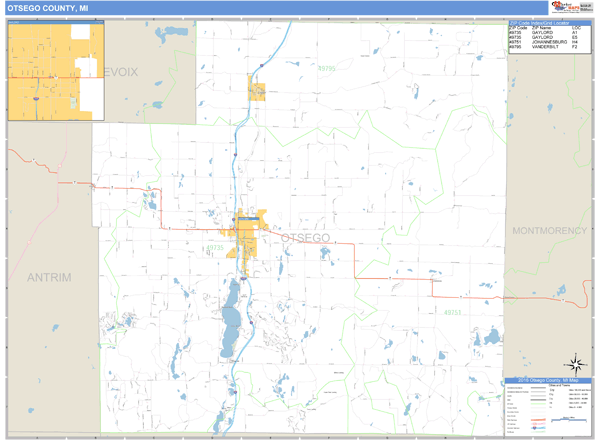Viewport: 600px width, 440px height.
Task: Click the compass rose icon
Action: click(x=576, y=363)
